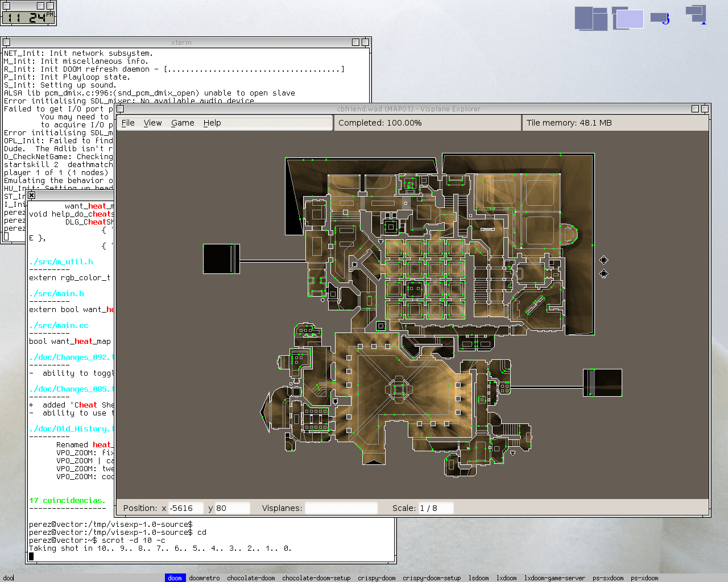Click the 'S_Init: Setting up sound.' line
The height and width of the screenshot is (582, 728).
pos(60,85)
